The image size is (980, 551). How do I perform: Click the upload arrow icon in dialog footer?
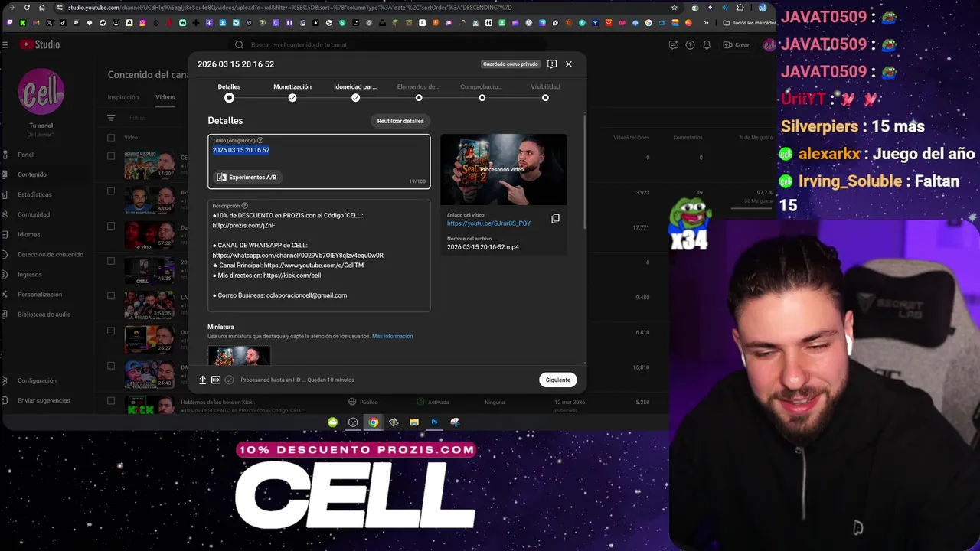(203, 380)
